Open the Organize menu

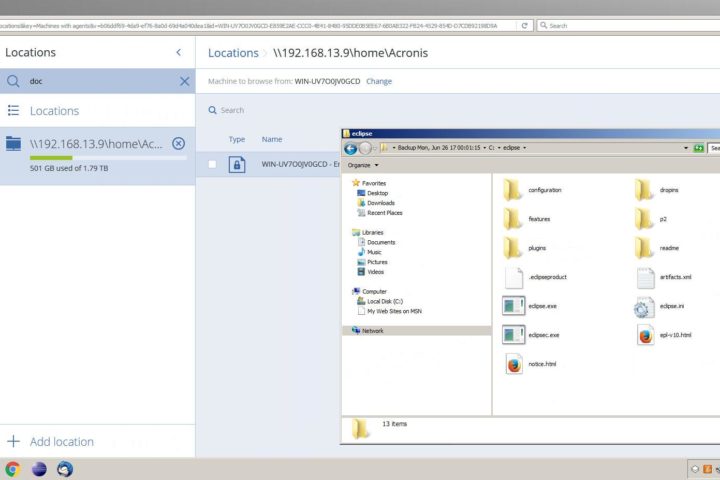pyautogui.click(x=363, y=165)
